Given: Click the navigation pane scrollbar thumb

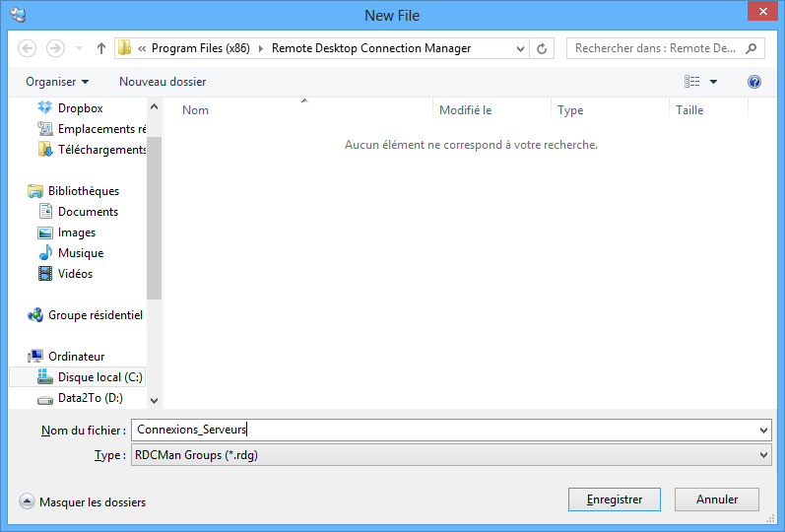Looking at the screenshot, I should (155, 218).
